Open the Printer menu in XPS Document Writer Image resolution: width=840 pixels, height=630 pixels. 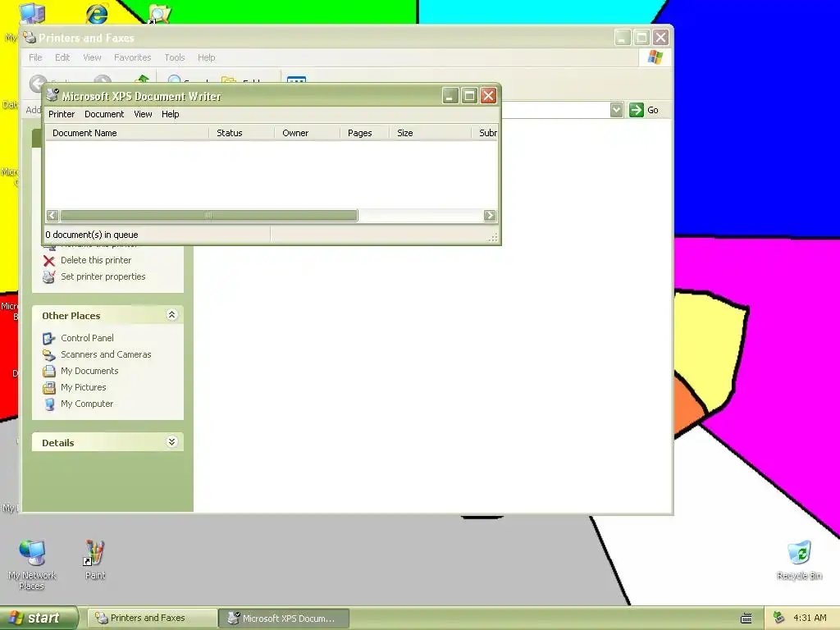point(62,114)
